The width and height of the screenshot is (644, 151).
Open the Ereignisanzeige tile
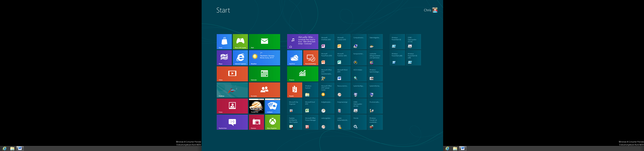[x=343, y=106]
